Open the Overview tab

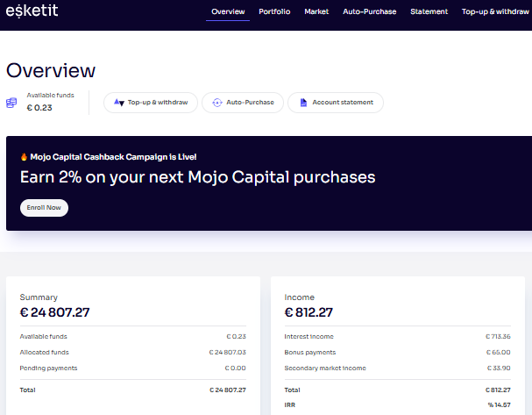(228, 11)
